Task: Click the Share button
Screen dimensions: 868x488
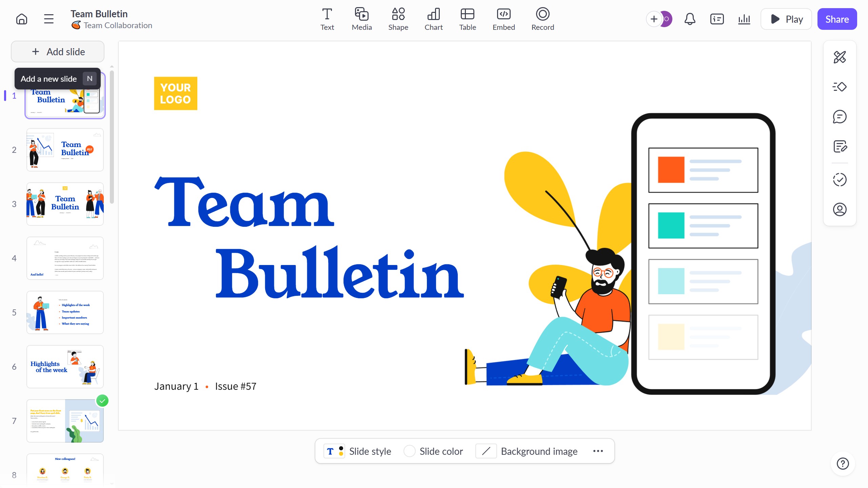Action: click(x=837, y=19)
